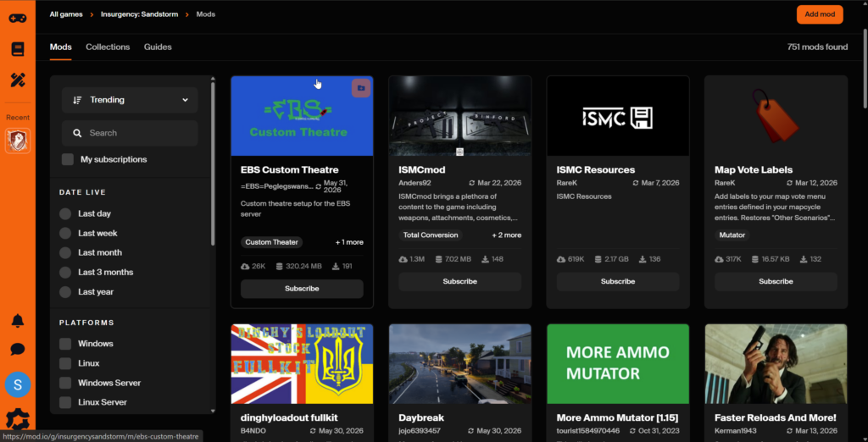868x442 pixels.
Task: Expand '+ 2 more' tags on ISMCmod
Action: (x=507, y=235)
